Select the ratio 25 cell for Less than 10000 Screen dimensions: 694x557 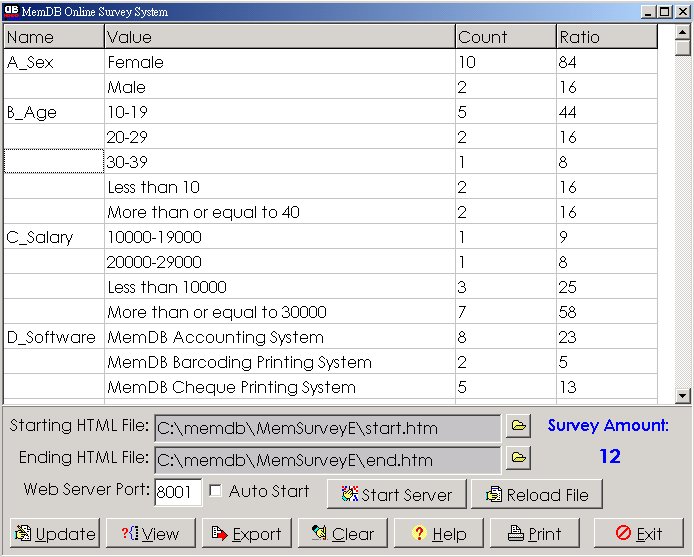[607, 287]
